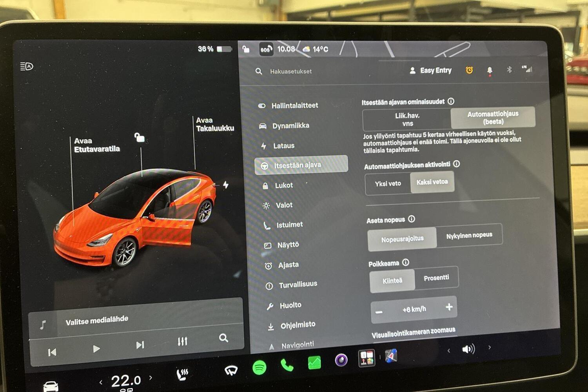Tap Valitse medialähde to choose media source
The height and width of the screenshot is (392, 588).
click(x=97, y=321)
